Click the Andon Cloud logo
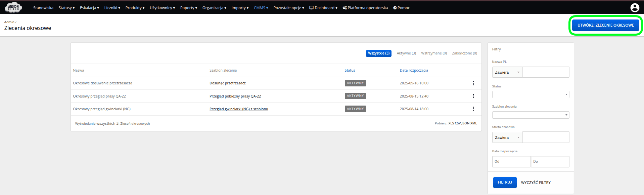Screen dimensions: 644x195 (13, 7)
